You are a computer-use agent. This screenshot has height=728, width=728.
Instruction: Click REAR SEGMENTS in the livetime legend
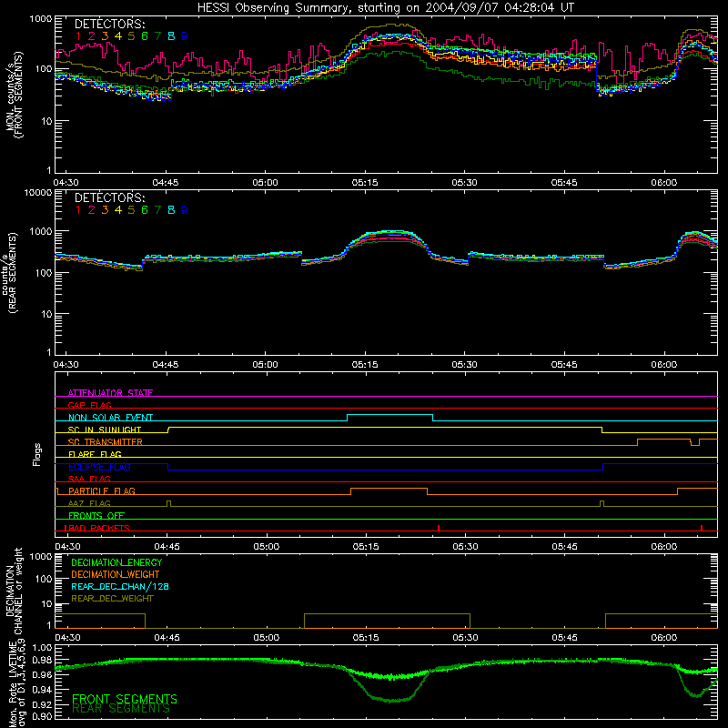(121, 709)
